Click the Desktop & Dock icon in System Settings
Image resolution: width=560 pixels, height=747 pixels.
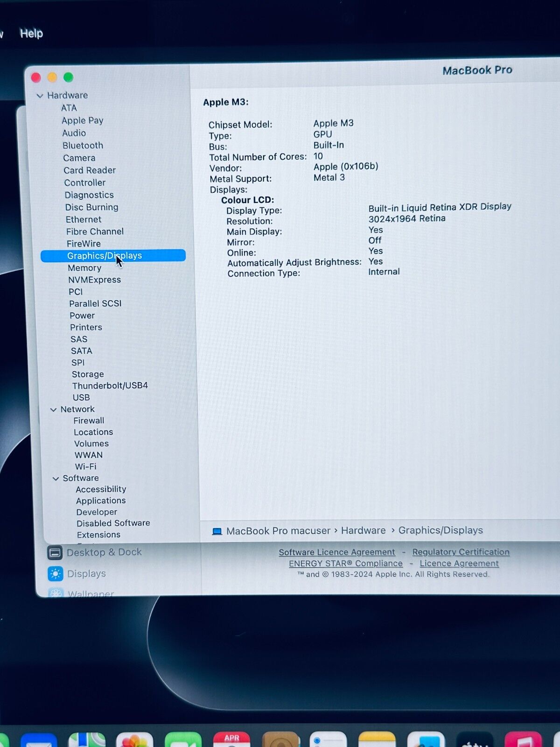(x=55, y=553)
